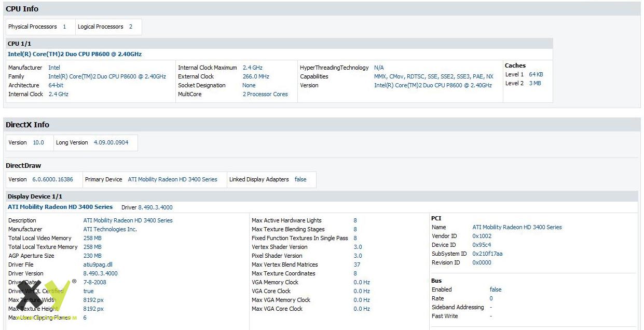Click the "DirectDraw" subsection heading
The height and width of the screenshot is (330, 644).
coord(23,166)
